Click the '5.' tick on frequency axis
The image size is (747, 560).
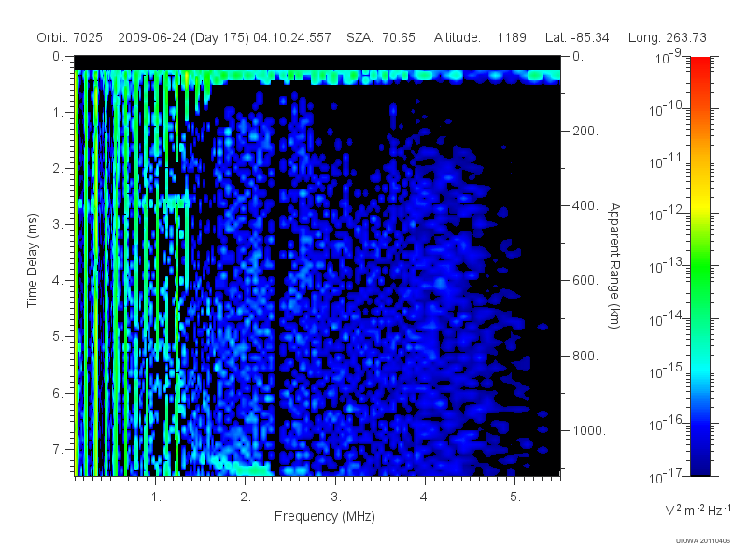515,497
